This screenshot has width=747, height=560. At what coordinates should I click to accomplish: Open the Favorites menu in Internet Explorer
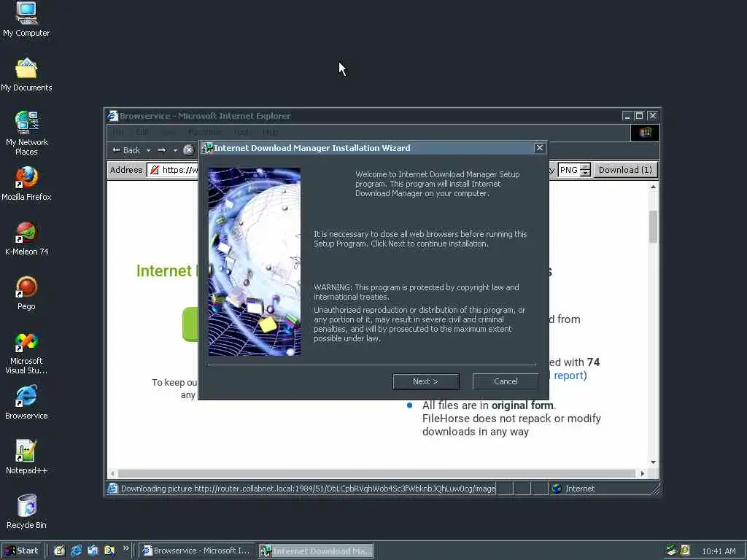(205, 132)
